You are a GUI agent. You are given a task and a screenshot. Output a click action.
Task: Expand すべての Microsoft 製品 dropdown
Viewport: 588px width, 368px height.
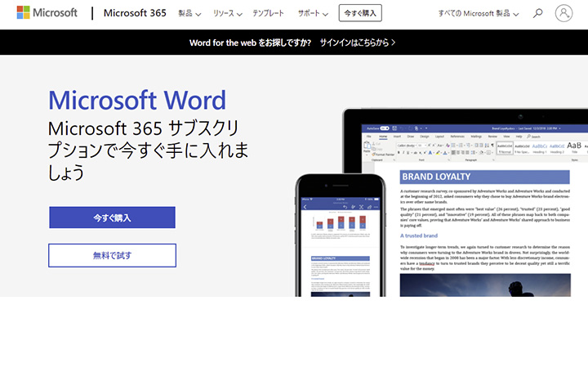479,14
